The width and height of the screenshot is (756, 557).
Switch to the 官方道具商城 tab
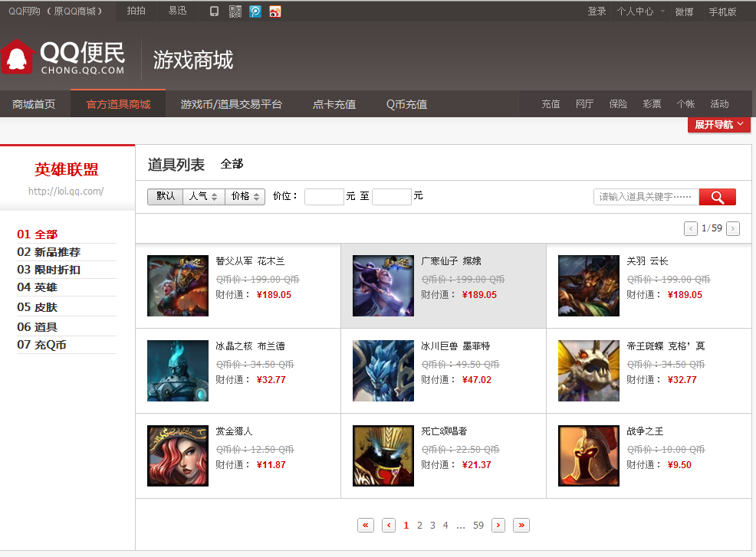pyautogui.click(x=118, y=104)
